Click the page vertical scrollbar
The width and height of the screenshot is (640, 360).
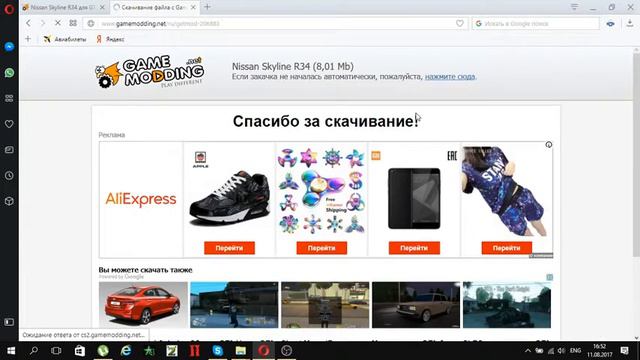coord(636,155)
